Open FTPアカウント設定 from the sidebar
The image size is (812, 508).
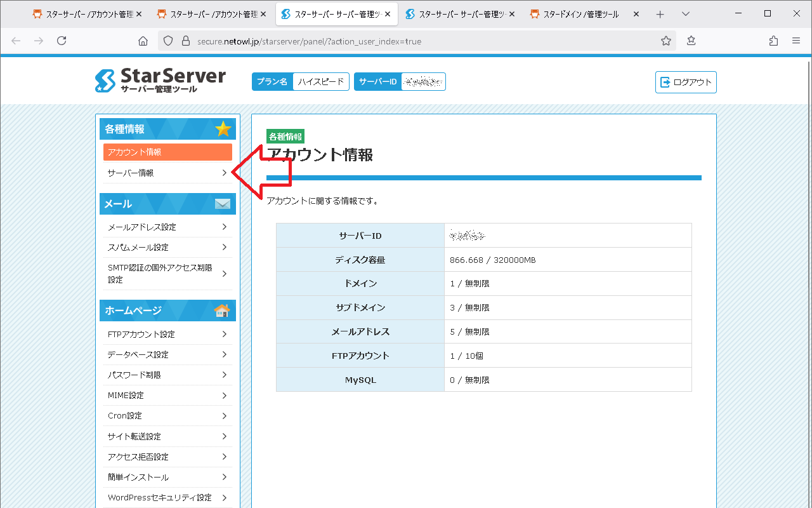coord(167,334)
